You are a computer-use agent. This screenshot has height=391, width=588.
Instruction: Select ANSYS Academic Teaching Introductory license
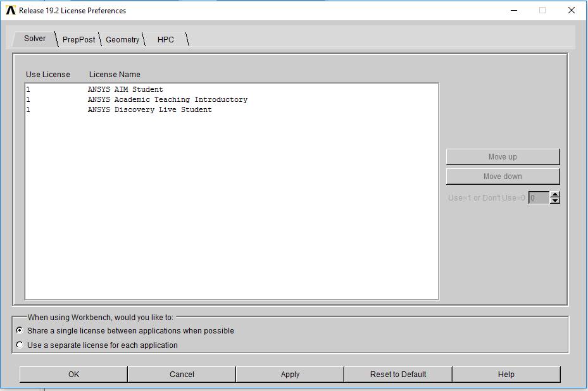(x=167, y=99)
